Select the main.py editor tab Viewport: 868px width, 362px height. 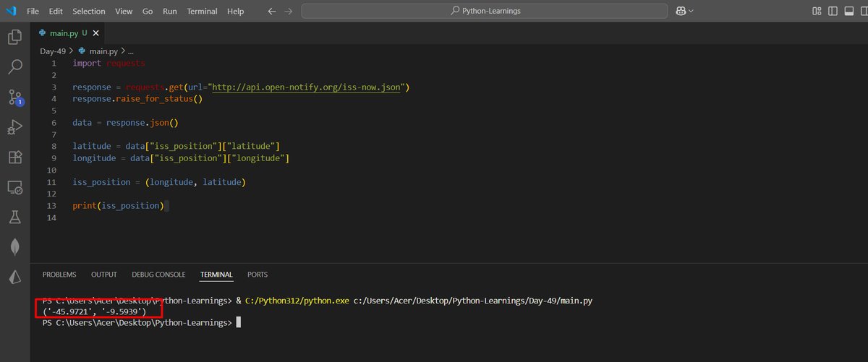pos(69,33)
